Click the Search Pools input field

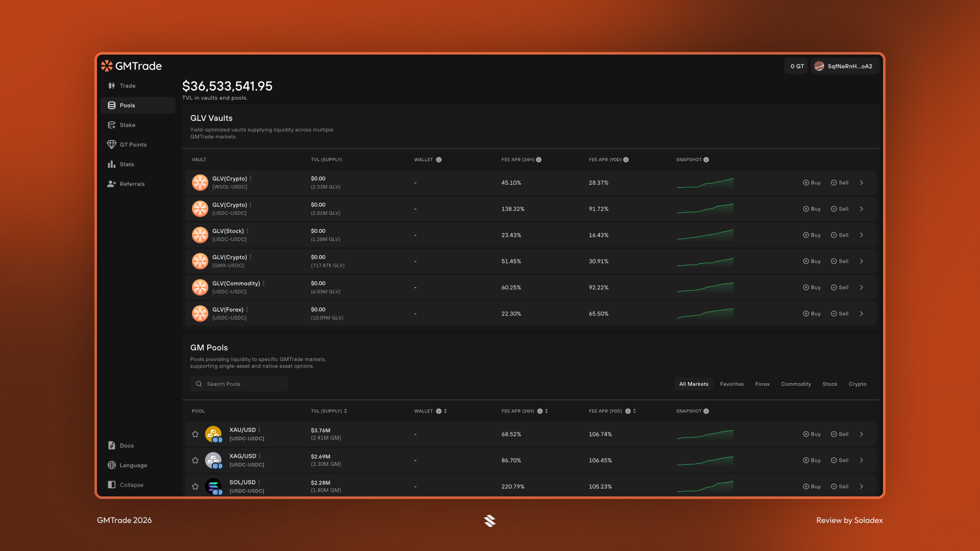coord(239,384)
